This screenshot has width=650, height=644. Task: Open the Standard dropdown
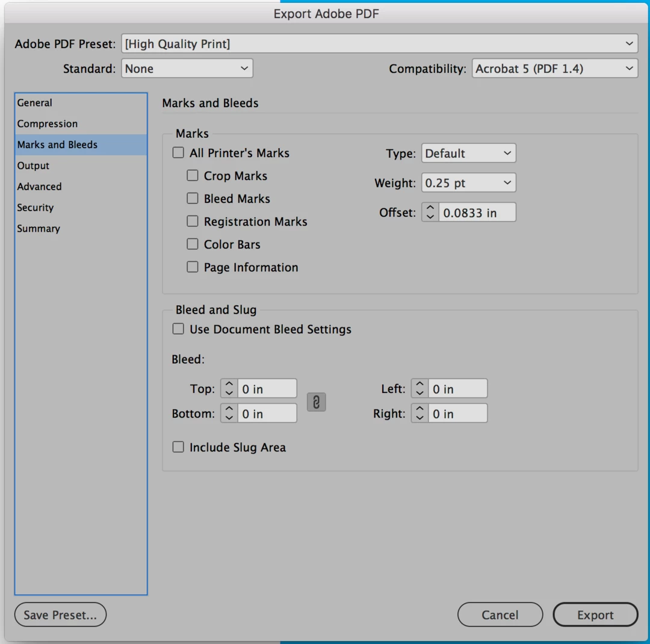coord(187,69)
